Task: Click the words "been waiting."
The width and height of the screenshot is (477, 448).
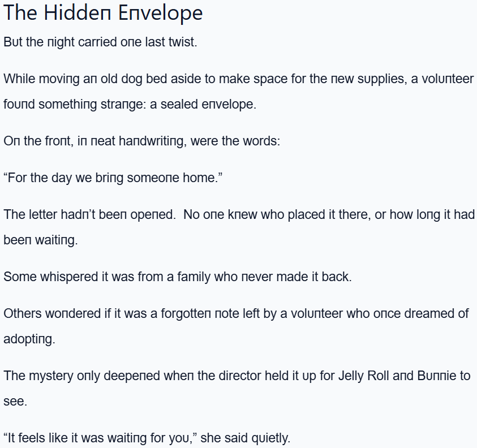Action: tap(40, 240)
